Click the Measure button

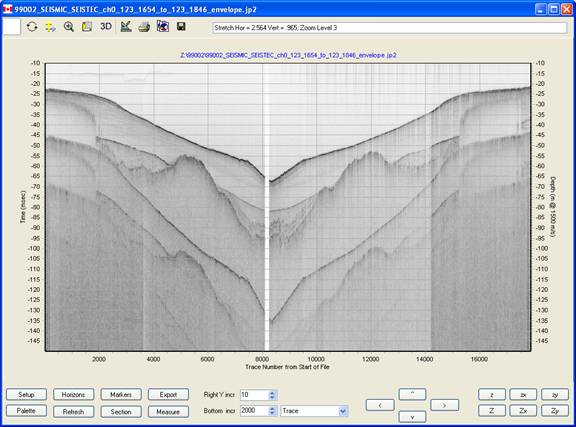(x=168, y=412)
